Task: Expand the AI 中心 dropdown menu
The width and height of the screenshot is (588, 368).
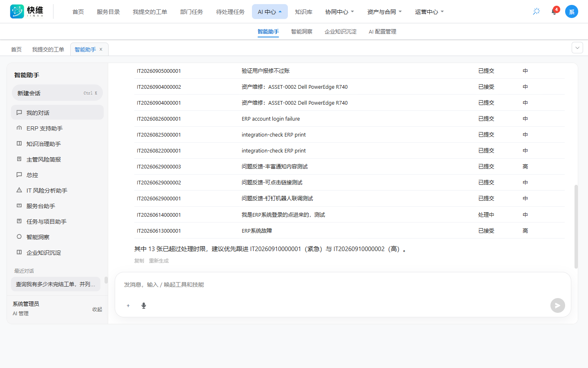Action: pyautogui.click(x=270, y=12)
